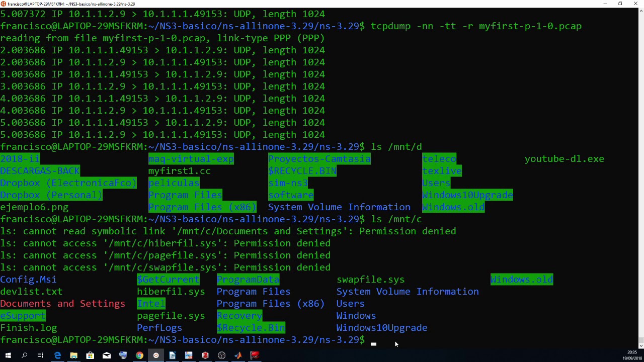644x362 pixels.
Task: Select the Ubuntu terminal taskbar icon
Action: [x=156, y=355]
